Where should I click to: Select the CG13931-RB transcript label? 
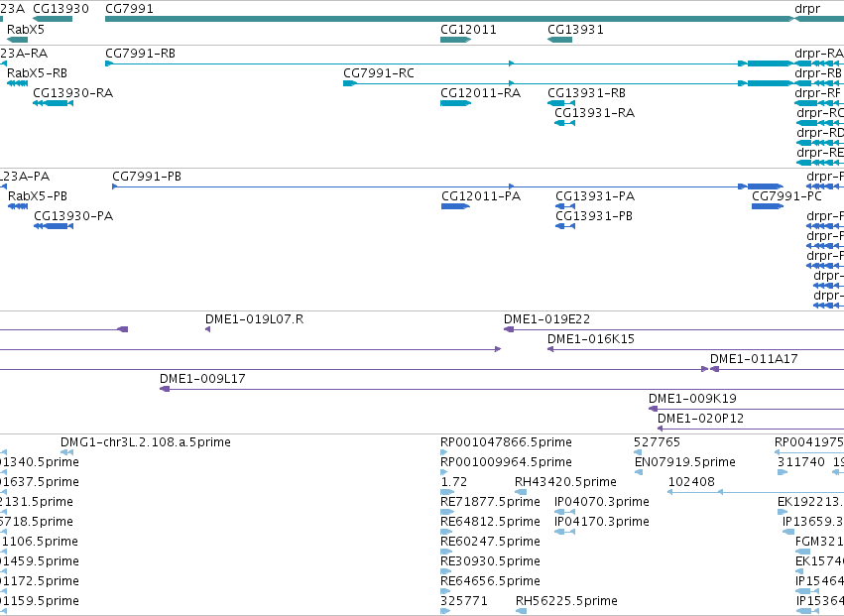pos(586,93)
